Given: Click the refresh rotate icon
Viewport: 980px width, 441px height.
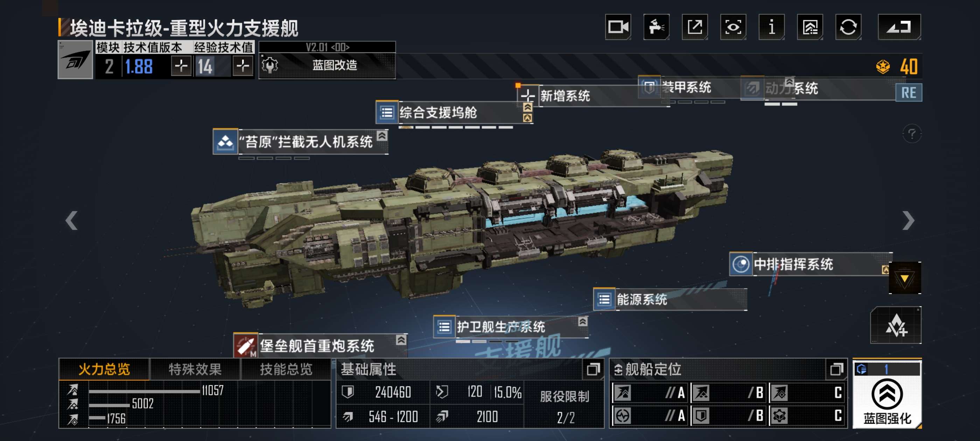Looking at the screenshot, I should tap(848, 27).
